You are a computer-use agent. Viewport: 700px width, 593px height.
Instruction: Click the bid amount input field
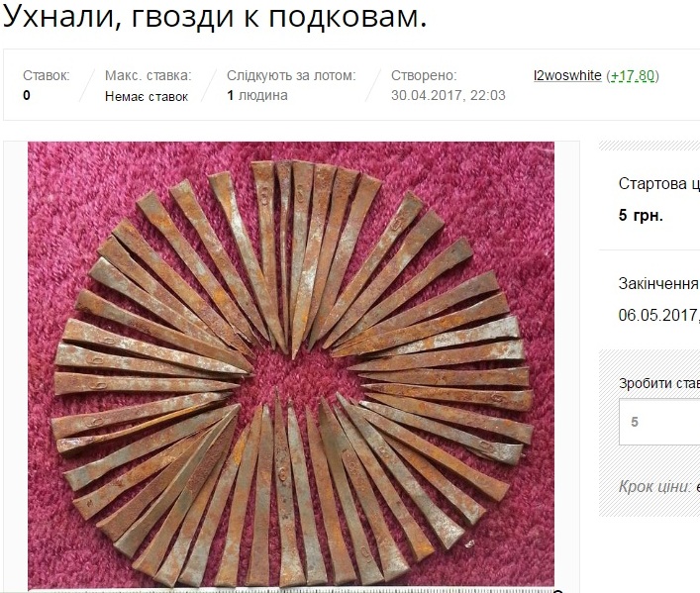tap(659, 422)
